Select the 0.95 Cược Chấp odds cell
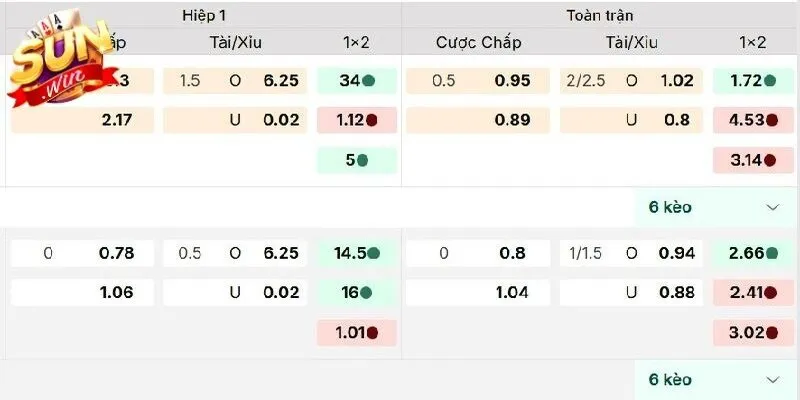The height and width of the screenshot is (400, 800). pos(480,81)
